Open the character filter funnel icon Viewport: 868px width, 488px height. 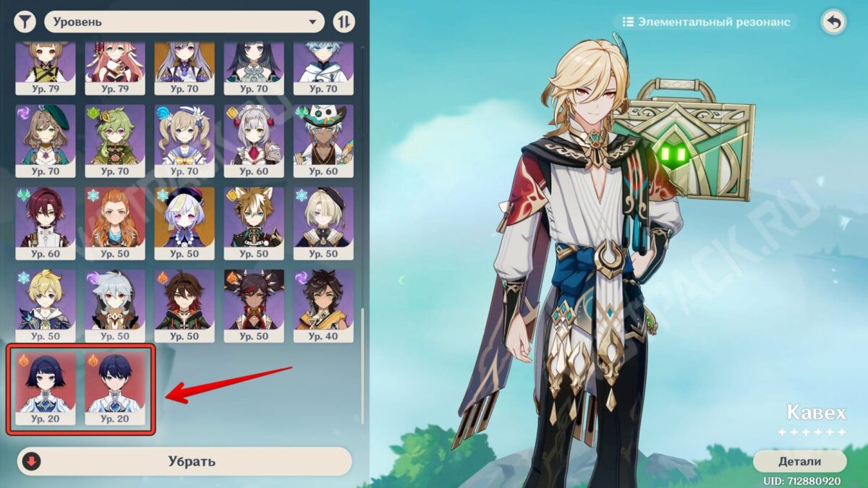(x=25, y=22)
